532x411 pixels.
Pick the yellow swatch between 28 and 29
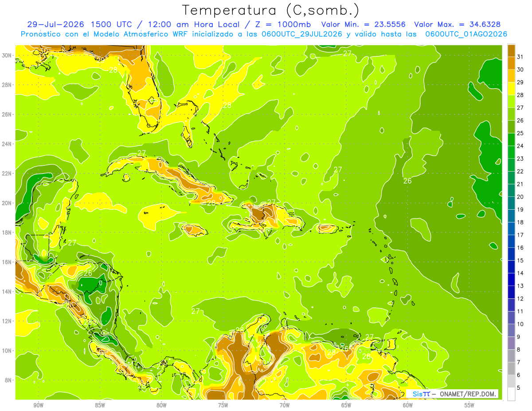511,88
